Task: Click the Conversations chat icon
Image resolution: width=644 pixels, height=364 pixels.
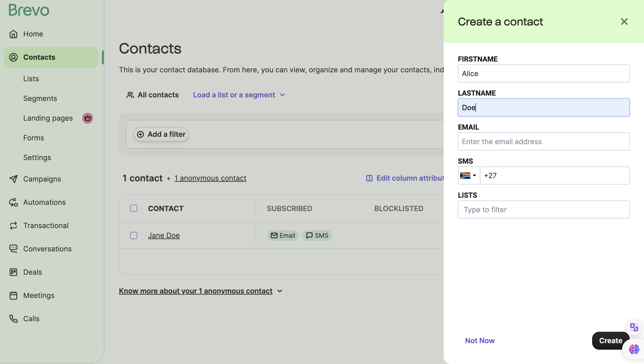Action: click(x=13, y=249)
